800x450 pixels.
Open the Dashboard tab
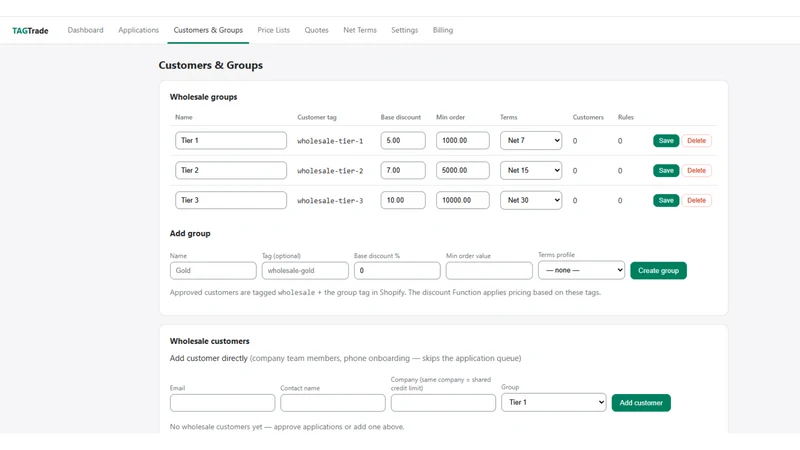85,30
